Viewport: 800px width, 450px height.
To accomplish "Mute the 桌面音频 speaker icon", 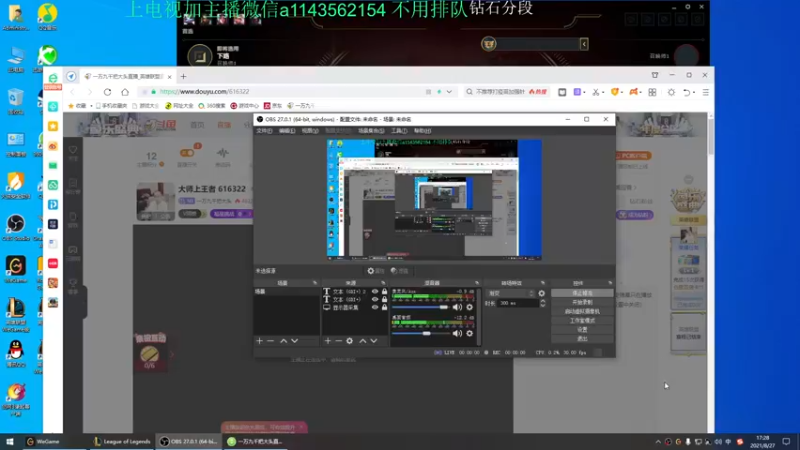I will [x=457, y=333].
